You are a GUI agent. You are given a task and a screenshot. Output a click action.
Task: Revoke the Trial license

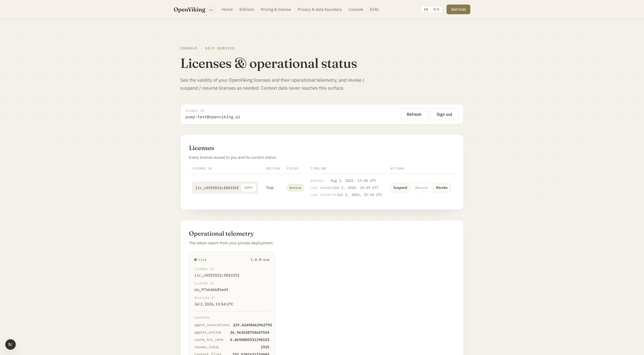[x=442, y=188]
